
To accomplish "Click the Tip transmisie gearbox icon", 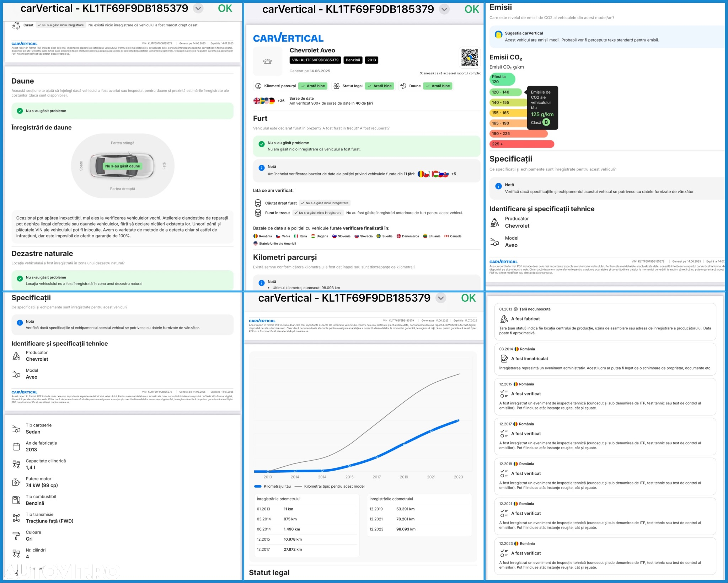I will (16, 518).
